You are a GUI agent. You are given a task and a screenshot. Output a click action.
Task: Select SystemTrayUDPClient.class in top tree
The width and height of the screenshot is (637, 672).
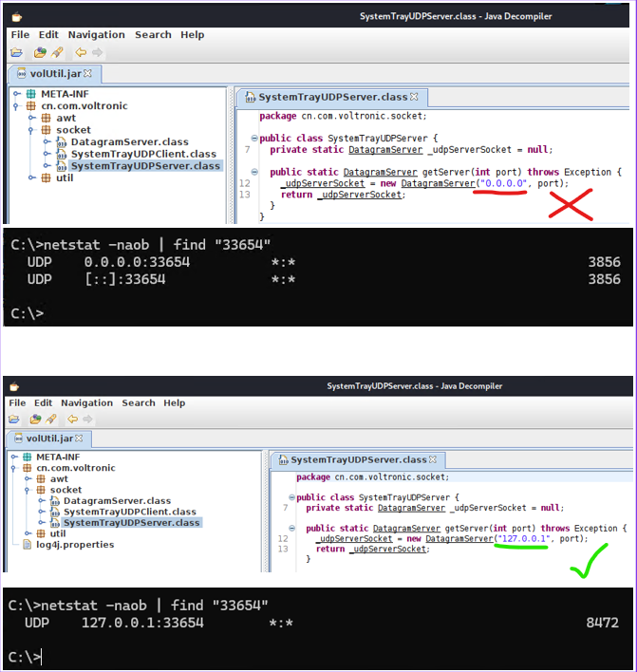click(143, 154)
